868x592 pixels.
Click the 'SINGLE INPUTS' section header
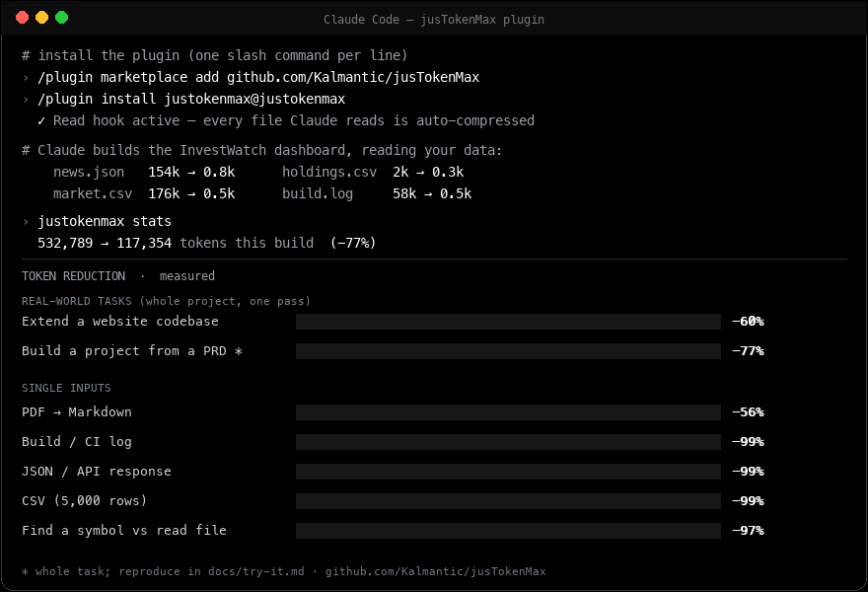(x=66, y=388)
